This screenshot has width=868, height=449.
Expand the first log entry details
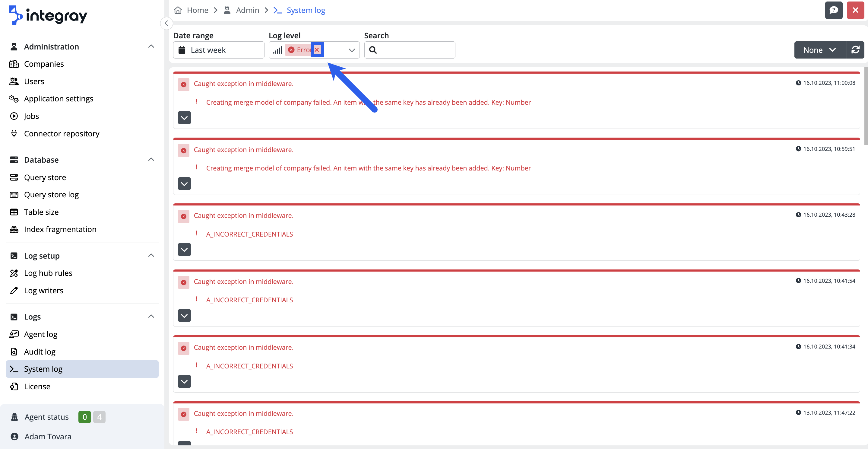coord(184,118)
